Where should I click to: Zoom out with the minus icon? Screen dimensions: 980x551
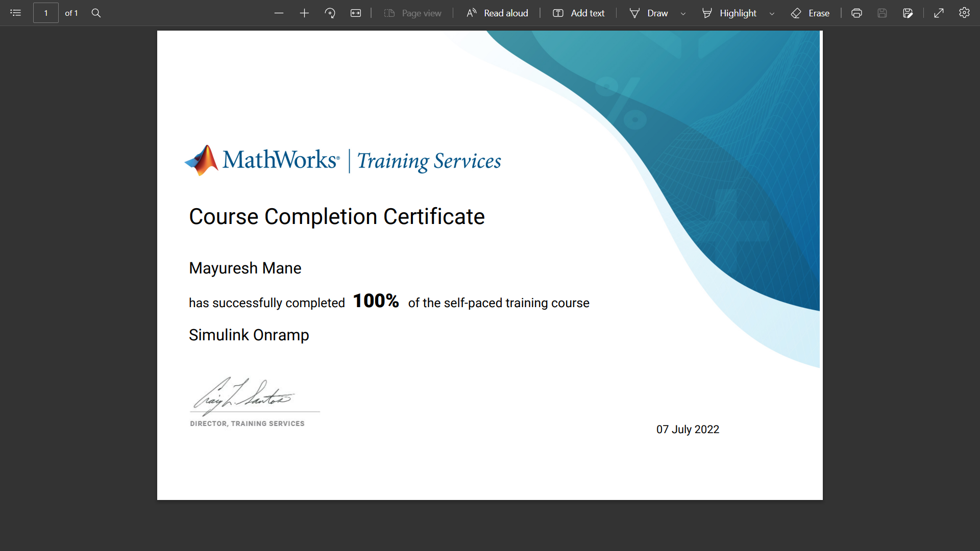[x=279, y=13]
